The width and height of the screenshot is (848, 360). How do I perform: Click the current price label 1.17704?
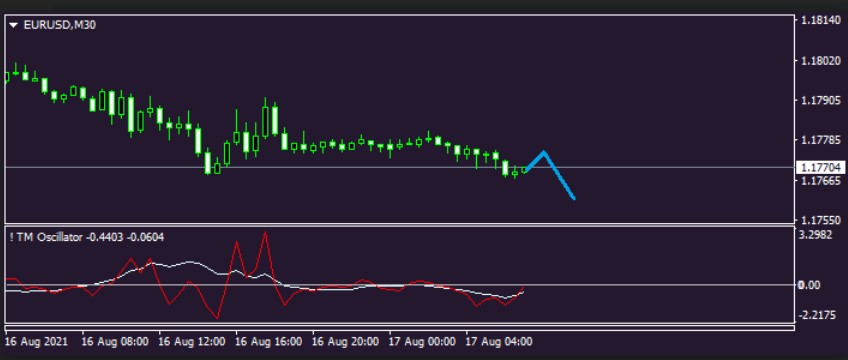point(820,168)
